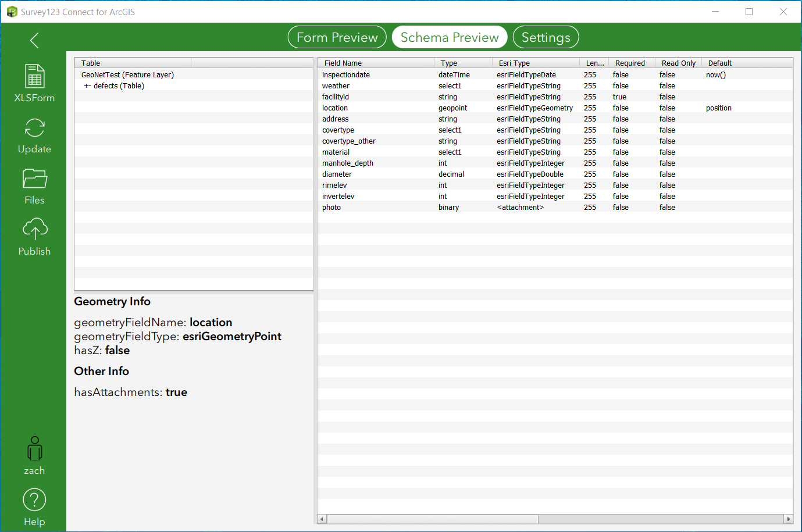Image resolution: width=802 pixels, height=532 pixels.
Task: Click the Read Only column header
Action: tap(678, 63)
